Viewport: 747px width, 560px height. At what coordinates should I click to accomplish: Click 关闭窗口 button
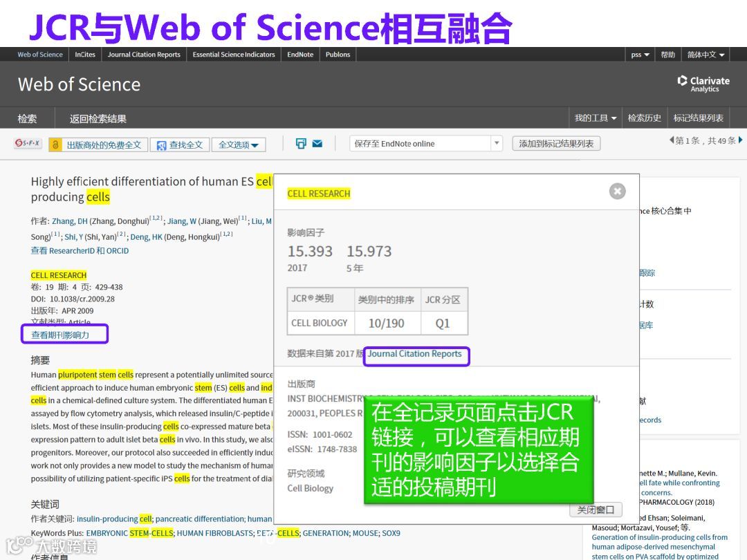(596, 510)
